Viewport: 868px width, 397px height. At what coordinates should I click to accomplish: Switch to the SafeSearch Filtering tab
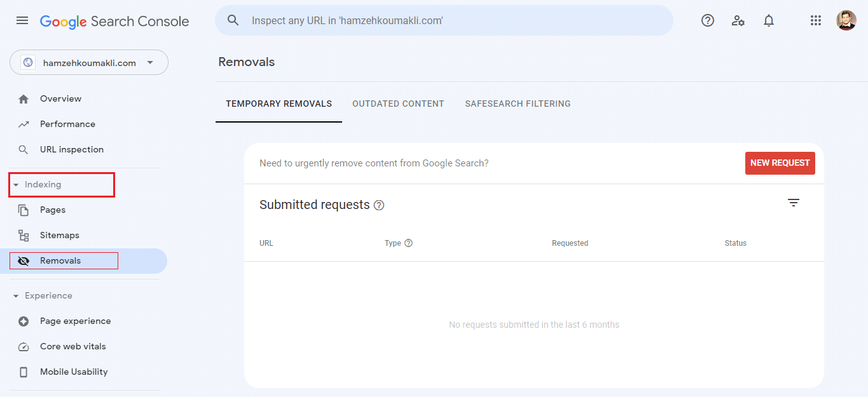[x=518, y=104]
